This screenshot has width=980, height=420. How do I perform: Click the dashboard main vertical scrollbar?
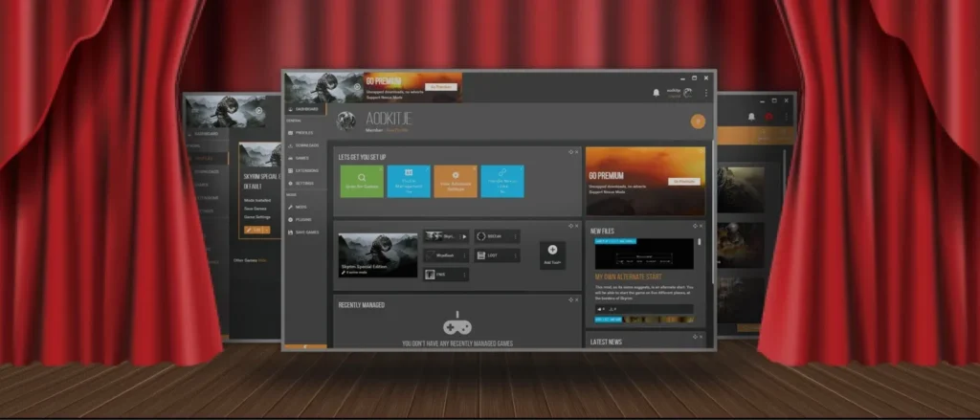[x=713, y=212]
